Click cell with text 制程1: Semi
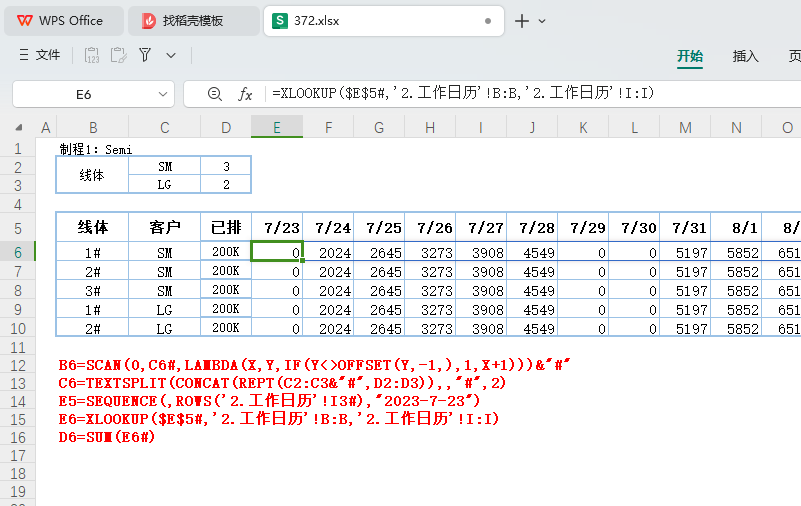Image resolution: width=801 pixels, height=506 pixels. (96, 149)
